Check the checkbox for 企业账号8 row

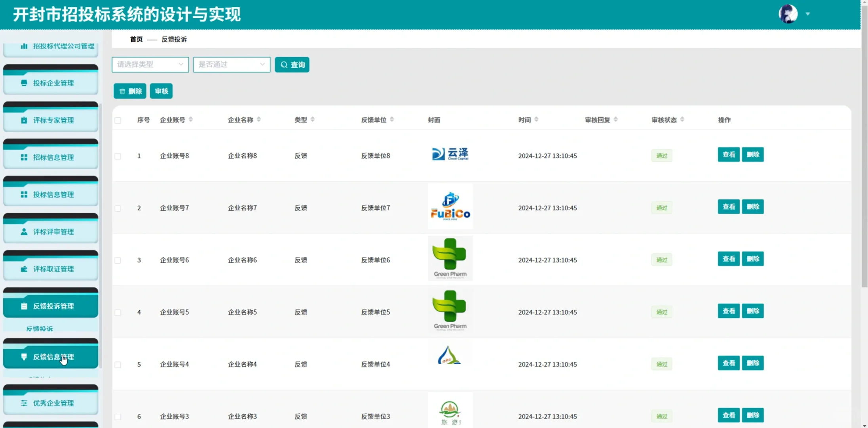coord(118,156)
